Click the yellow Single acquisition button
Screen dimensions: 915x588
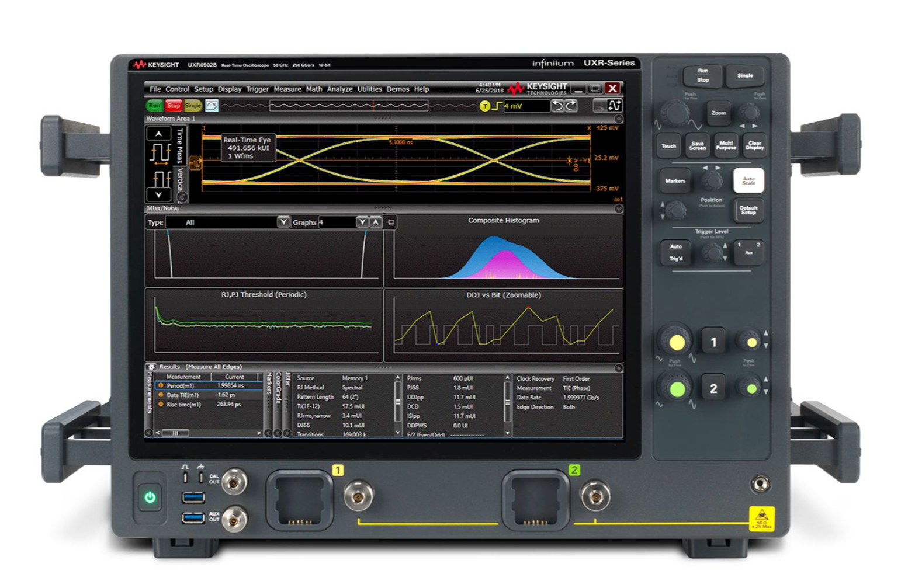point(193,106)
